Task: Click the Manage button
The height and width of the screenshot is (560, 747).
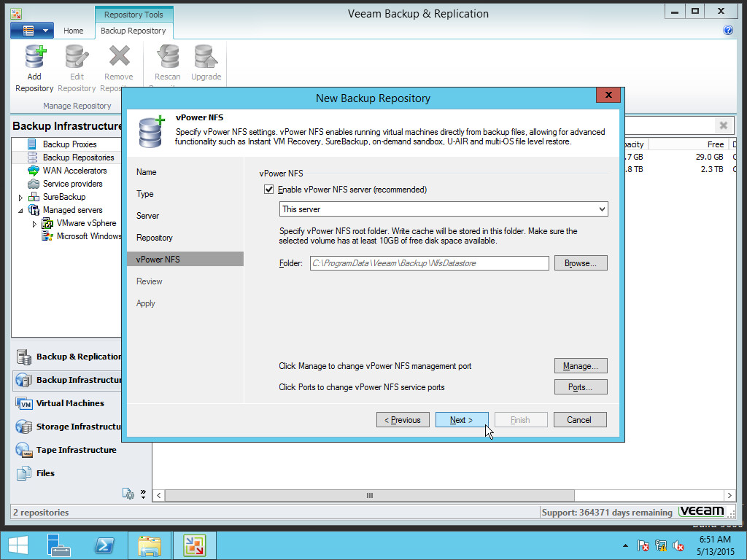Action: tap(581, 366)
